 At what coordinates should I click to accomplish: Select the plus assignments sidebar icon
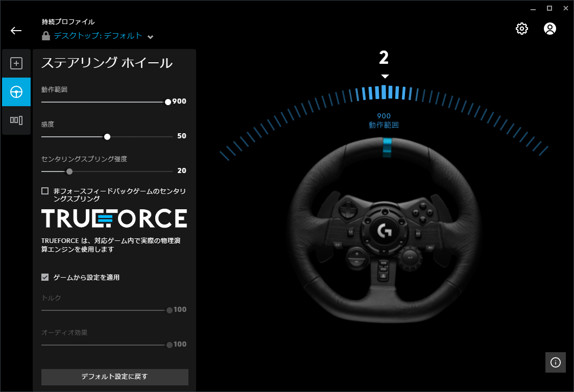16,64
